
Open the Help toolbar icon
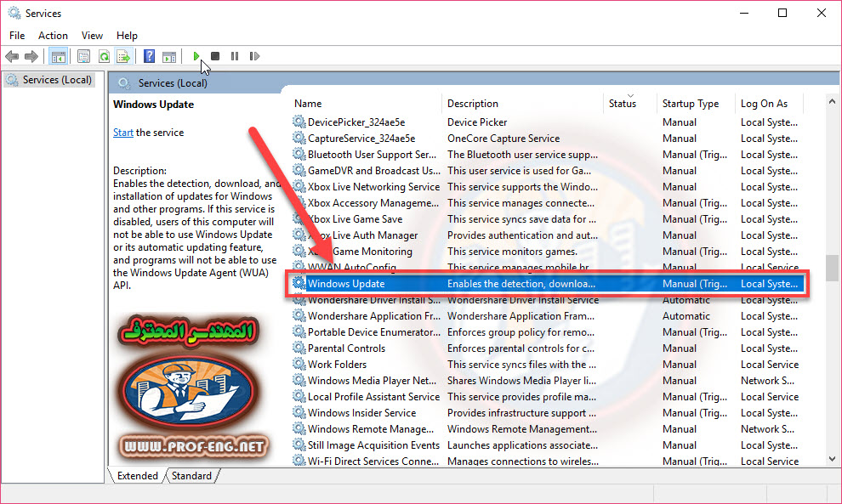point(150,56)
